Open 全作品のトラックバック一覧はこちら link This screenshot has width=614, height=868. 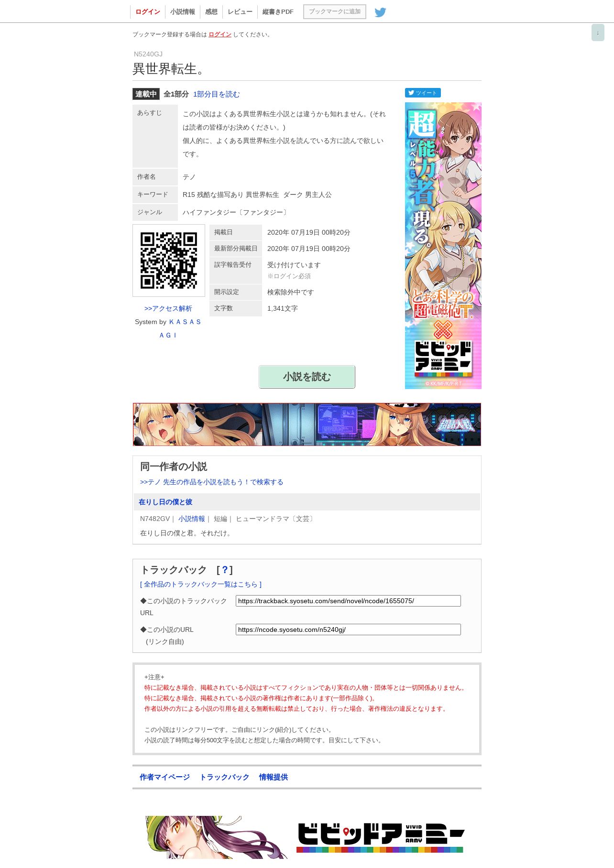pyautogui.click(x=201, y=584)
